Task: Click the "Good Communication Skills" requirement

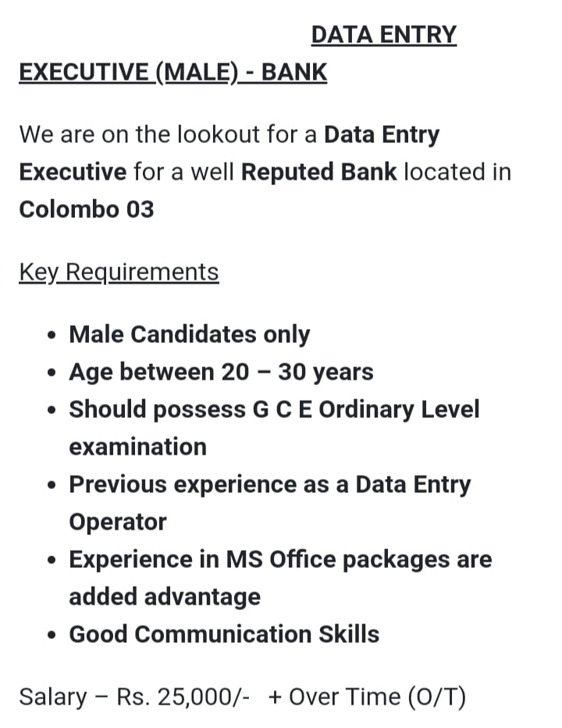Action: (224, 634)
